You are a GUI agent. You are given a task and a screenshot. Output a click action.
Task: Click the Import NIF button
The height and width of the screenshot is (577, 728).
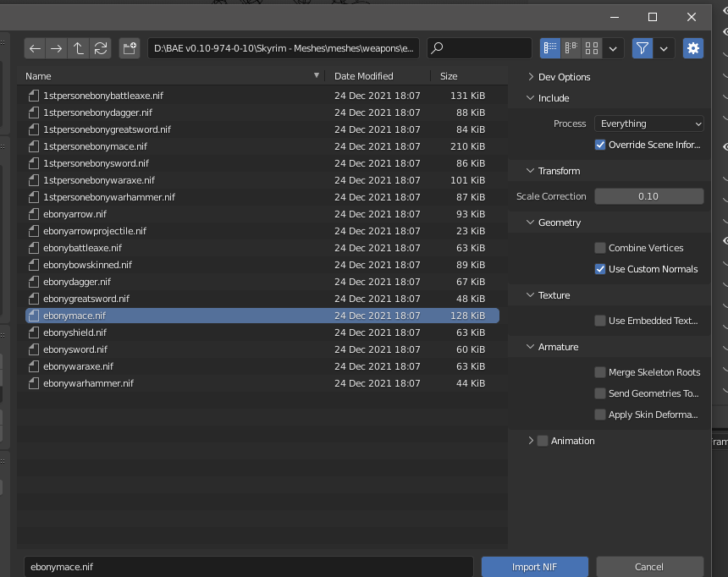click(x=535, y=567)
